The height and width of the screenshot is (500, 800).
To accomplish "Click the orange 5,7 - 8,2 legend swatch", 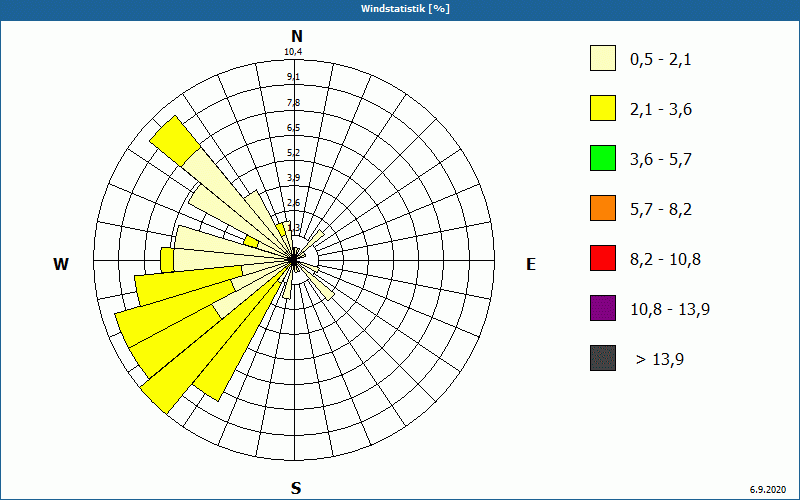I will pos(603,208).
